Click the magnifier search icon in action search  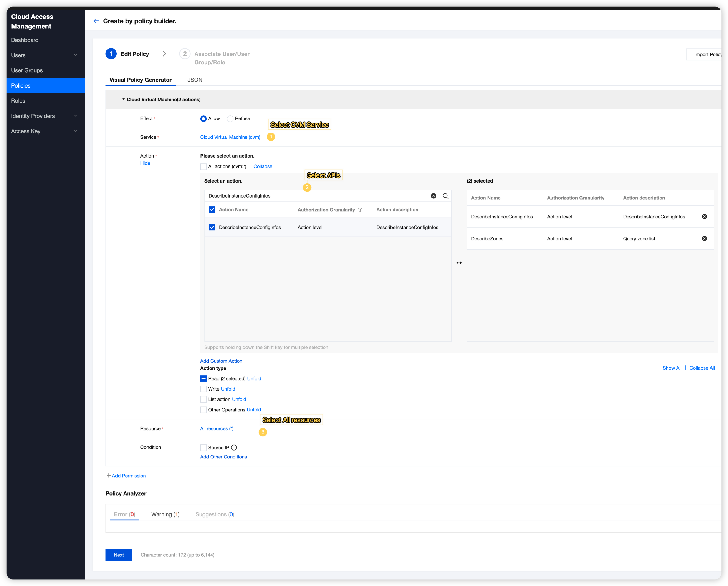(x=446, y=196)
